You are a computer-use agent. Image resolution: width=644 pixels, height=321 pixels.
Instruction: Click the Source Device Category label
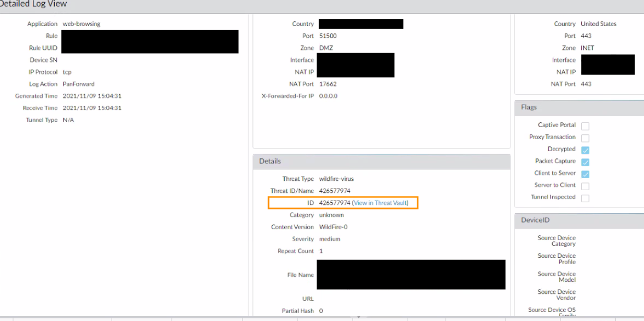coord(556,241)
